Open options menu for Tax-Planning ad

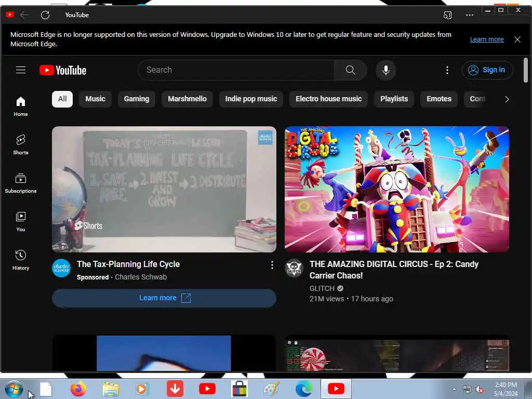[x=272, y=265]
